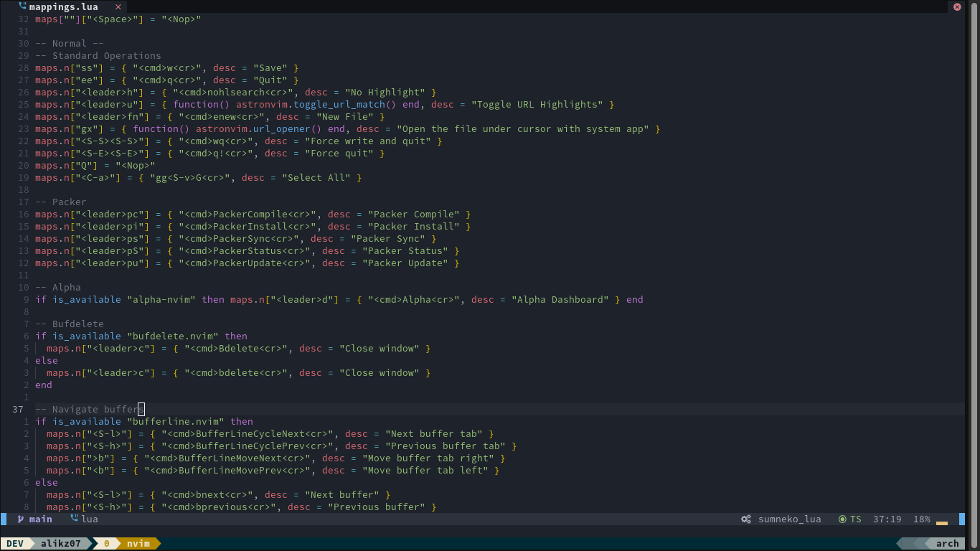This screenshot has width=980, height=551.
Task: Click the "Force write and quit" string
Action: pyautogui.click(x=368, y=141)
